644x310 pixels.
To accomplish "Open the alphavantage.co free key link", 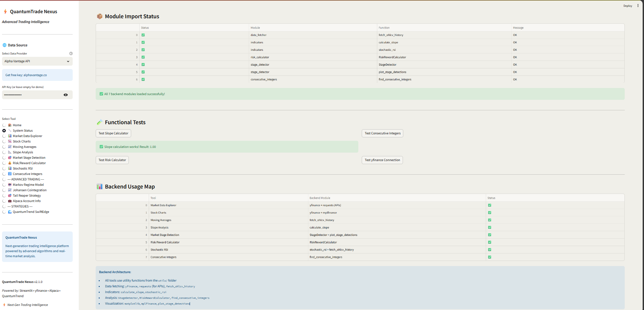I will 35,75.
